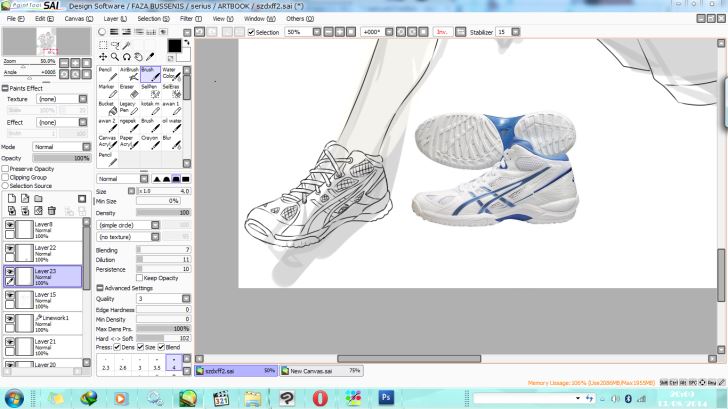728x409 pixels.
Task: Select the rectangular Selection tool
Action: (x=103, y=45)
